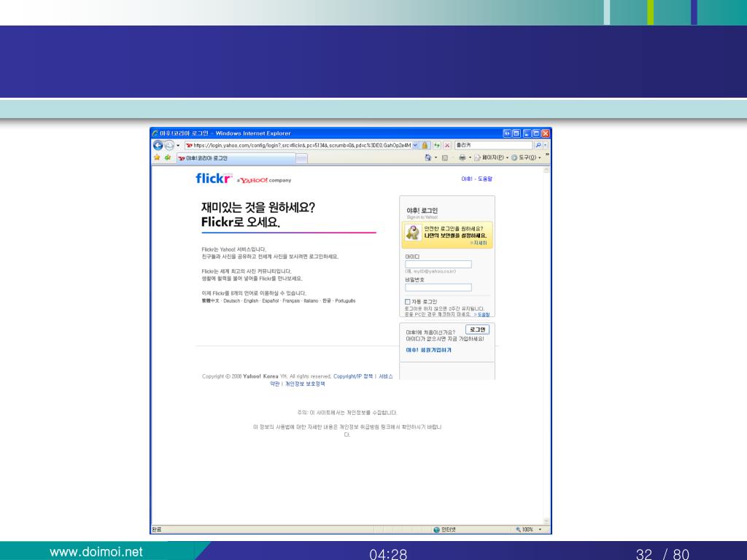Click the security lock icon in address bar
This screenshot has height=560, width=747.
click(x=425, y=145)
